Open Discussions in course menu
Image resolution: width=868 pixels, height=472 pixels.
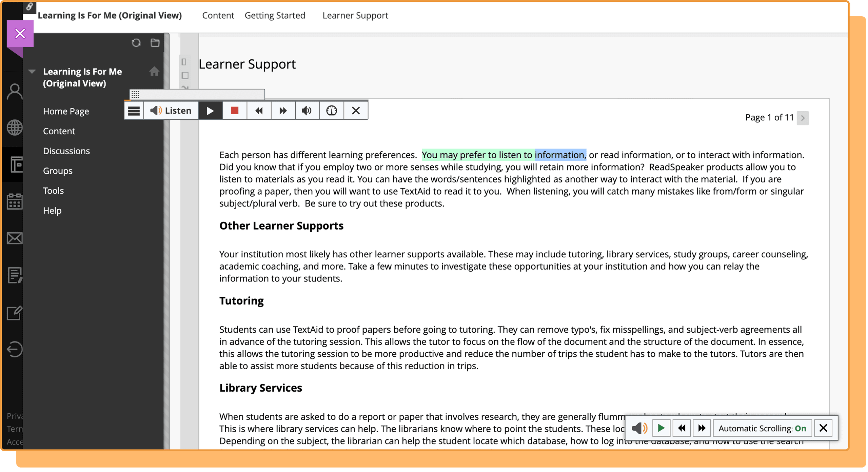pos(66,151)
